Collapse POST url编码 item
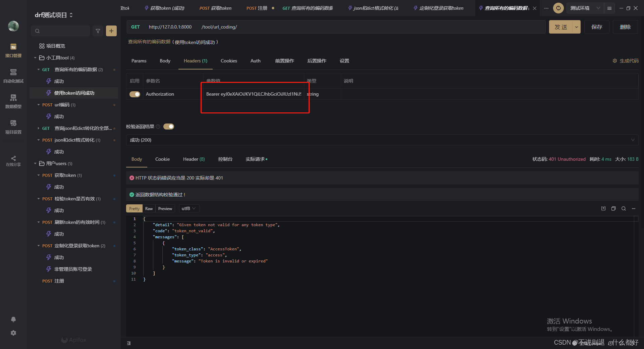Image resolution: width=644 pixels, height=349 pixels. (x=39, y=105)
